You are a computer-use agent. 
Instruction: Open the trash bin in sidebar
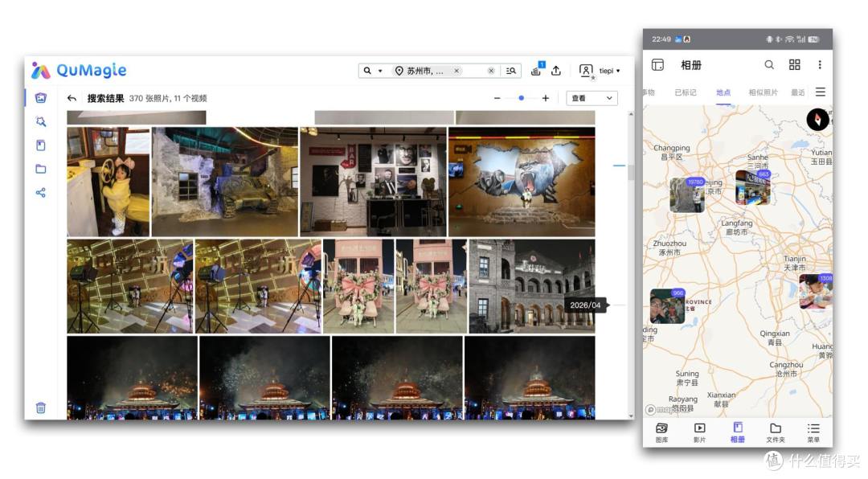click(41, 408)
